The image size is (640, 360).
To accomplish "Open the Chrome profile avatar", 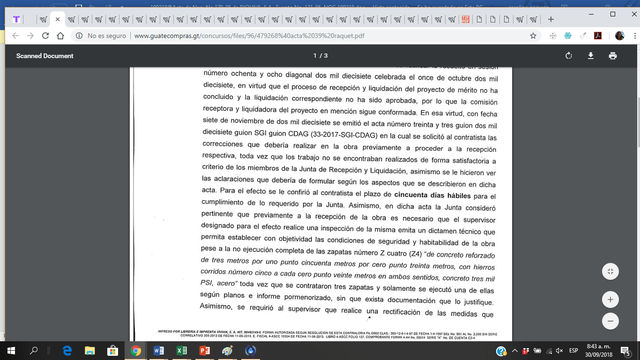I will pyautogui.click(x=620, y=36).
